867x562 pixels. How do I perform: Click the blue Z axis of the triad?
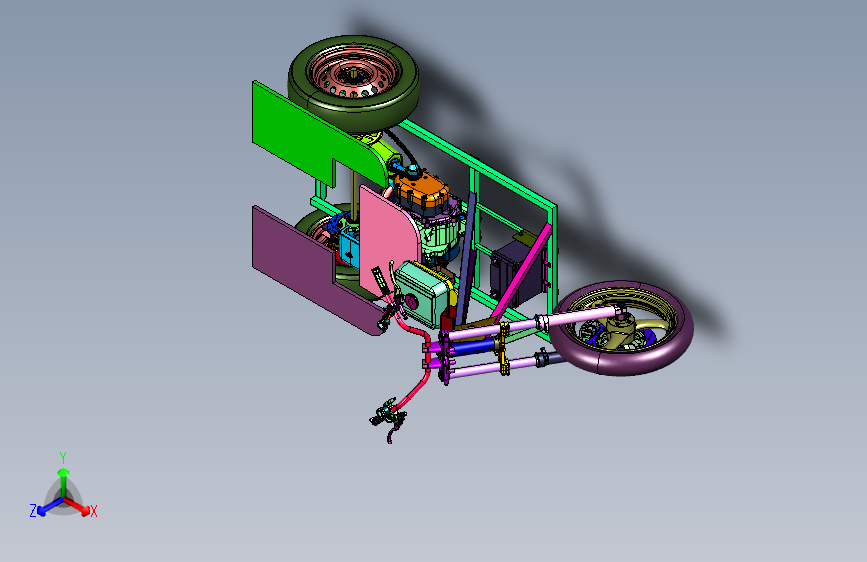pyautogui.click(x=50, y=506)
